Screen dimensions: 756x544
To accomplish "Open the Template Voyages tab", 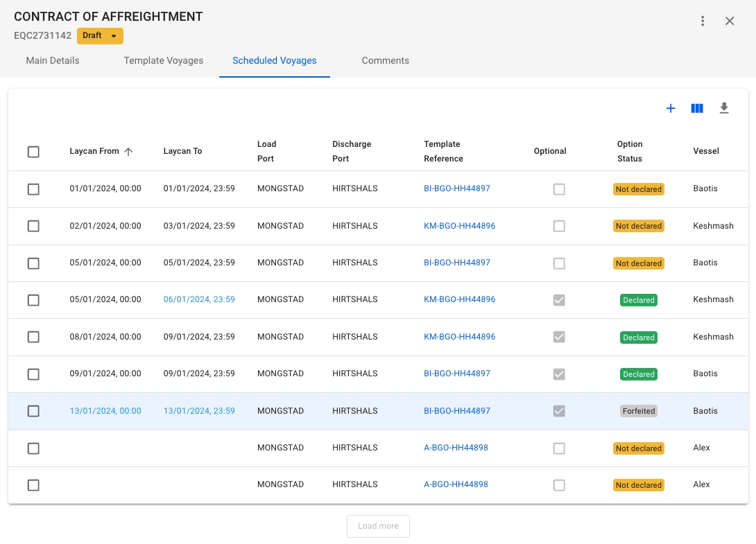I will (164, 60).
